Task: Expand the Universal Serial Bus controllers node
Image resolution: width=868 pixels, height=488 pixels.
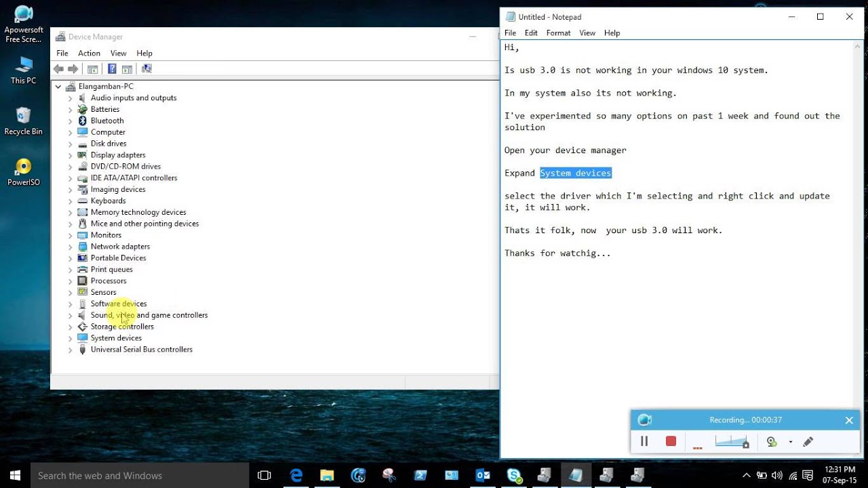Action: 70,350
